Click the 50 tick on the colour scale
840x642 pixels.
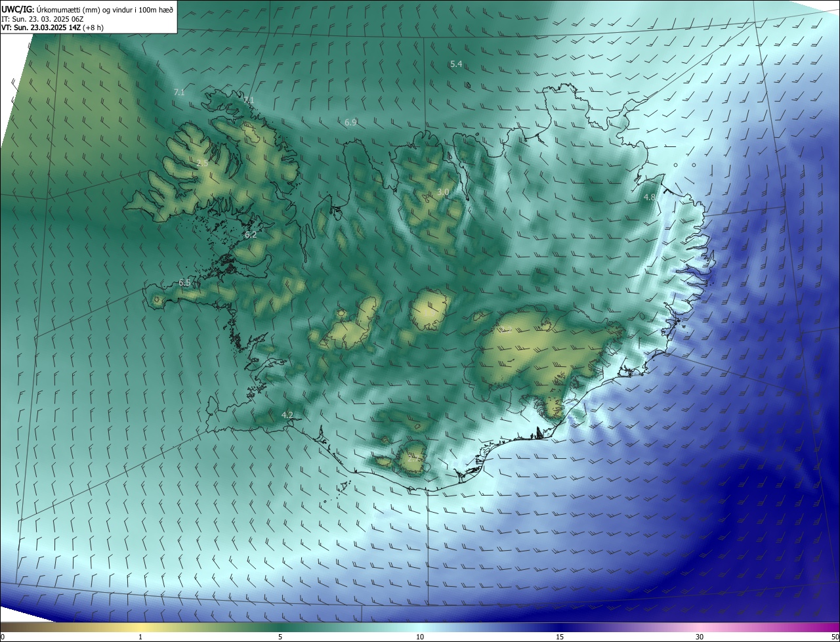coord(835,637)
